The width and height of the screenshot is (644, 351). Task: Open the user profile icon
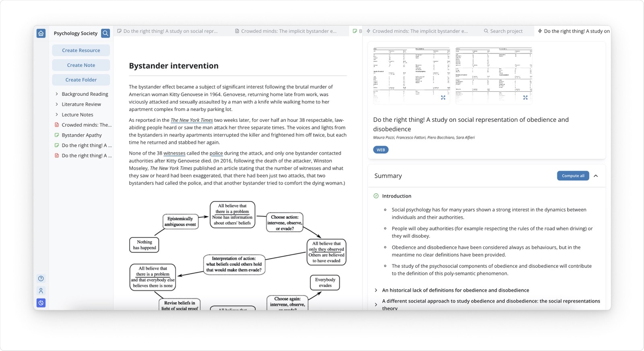coord(41,291)
